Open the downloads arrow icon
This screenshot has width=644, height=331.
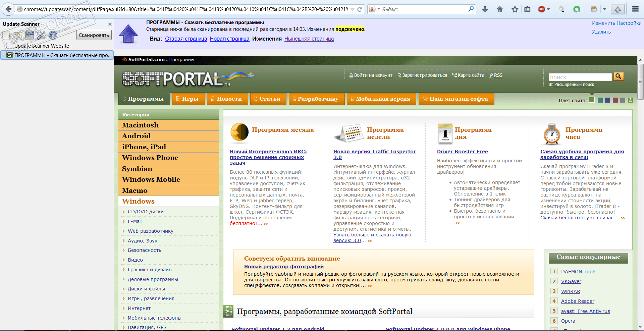click(485, 9)
